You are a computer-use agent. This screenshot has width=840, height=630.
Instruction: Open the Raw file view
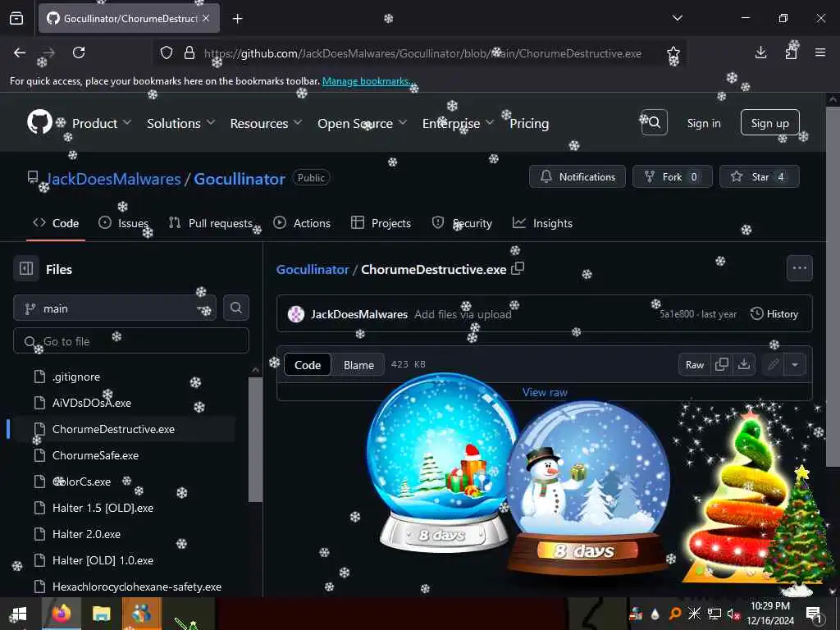pos(694,364)
